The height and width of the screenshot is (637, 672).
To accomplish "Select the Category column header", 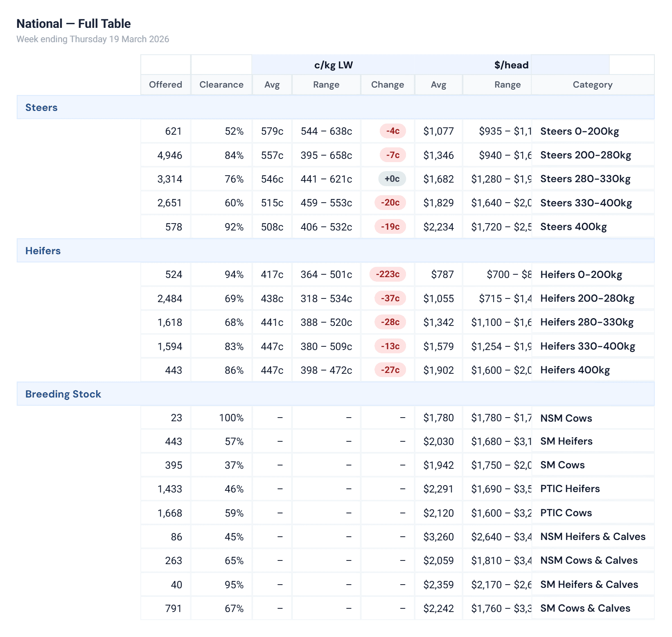I will pyautogui.click(x=592, y=85).
